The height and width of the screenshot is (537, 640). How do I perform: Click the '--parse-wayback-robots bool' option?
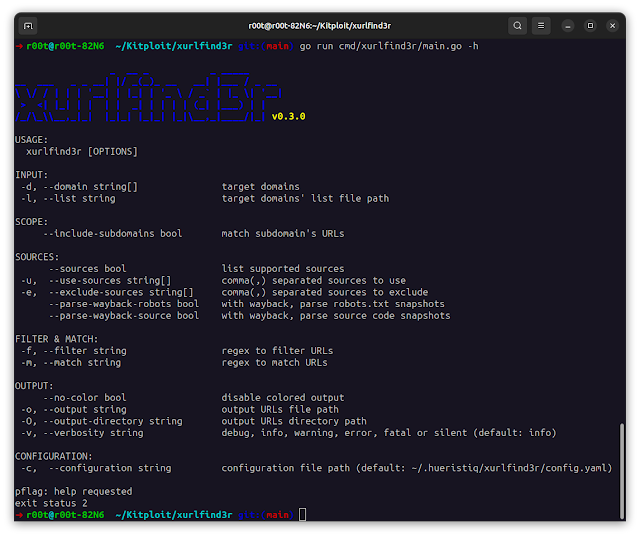124,304
